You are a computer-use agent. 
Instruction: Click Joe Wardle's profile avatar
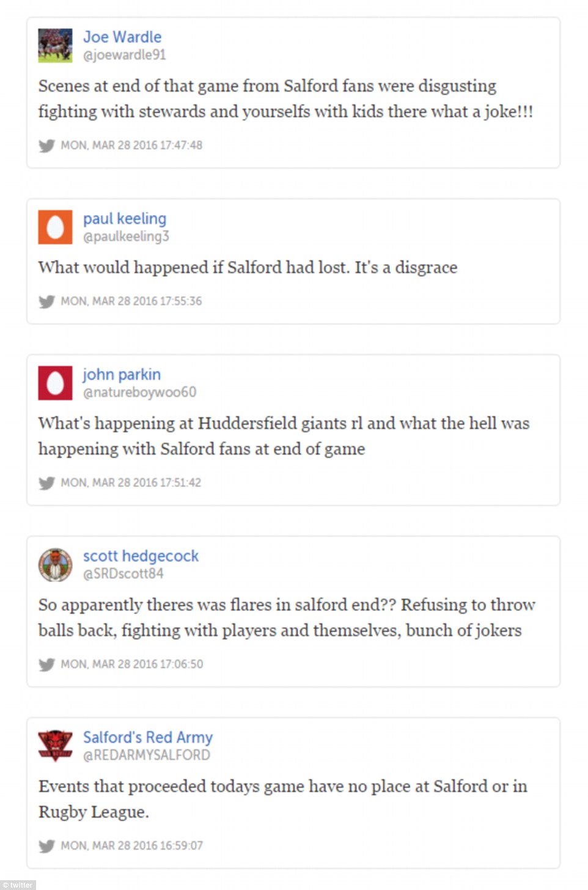pos(55,45)
